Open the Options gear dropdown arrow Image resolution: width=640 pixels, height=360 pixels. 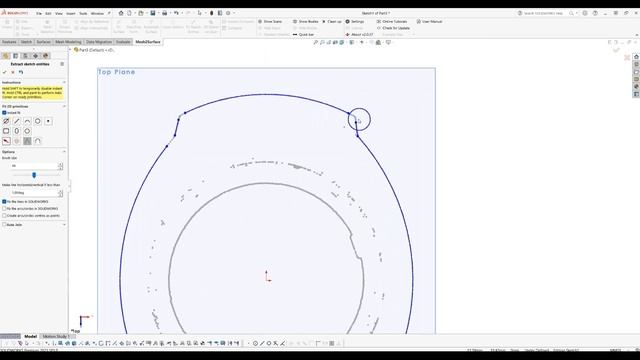pyautogui.click(x=233, y=13)
